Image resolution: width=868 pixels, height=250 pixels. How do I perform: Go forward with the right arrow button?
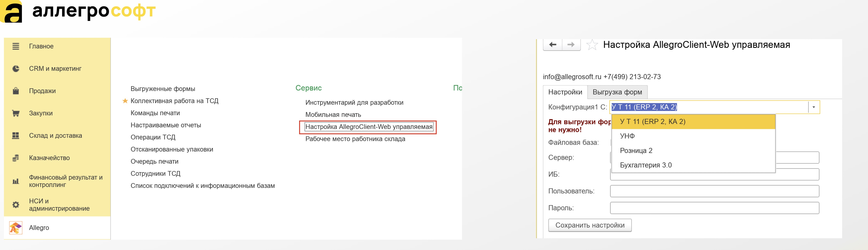pyautogui.click(x=571, y=44)
